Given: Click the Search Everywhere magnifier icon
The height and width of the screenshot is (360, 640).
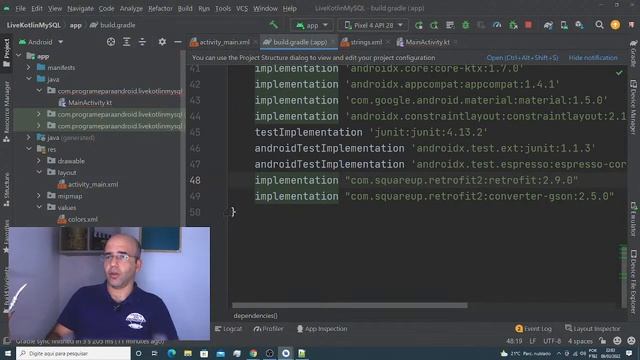Looking at the screenshot, I should [599, 25].
